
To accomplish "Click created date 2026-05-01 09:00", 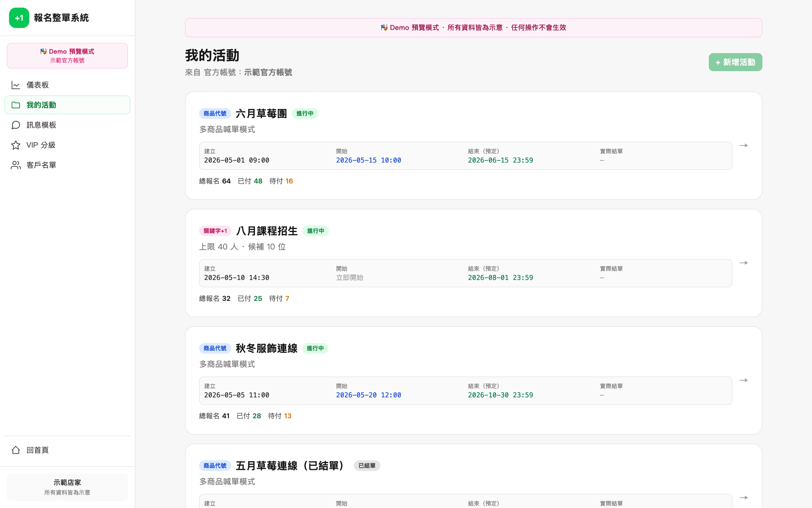I will click(x=237, y=160).
